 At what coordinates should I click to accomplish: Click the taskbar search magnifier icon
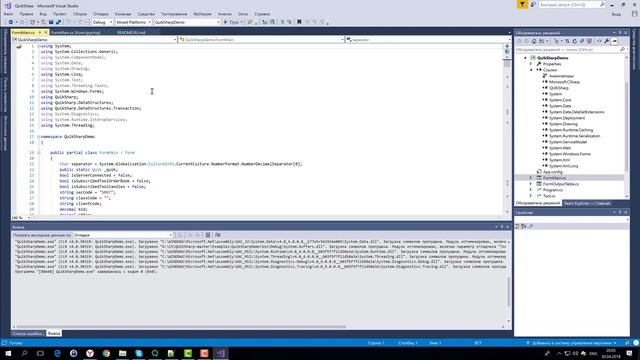point(24,353)
